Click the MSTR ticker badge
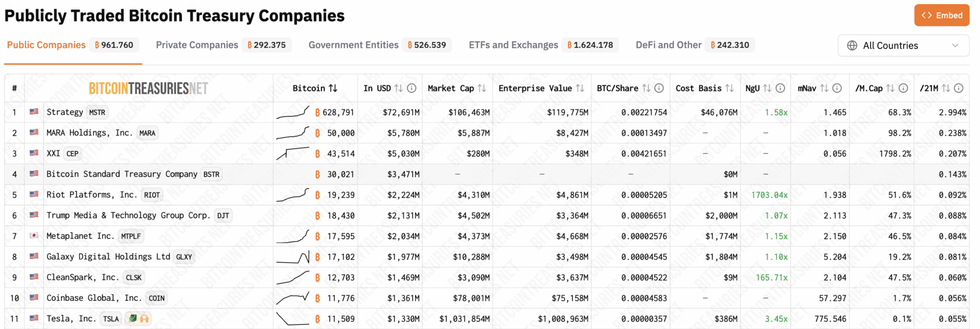 pyautogui.click(x=97, y=112)
